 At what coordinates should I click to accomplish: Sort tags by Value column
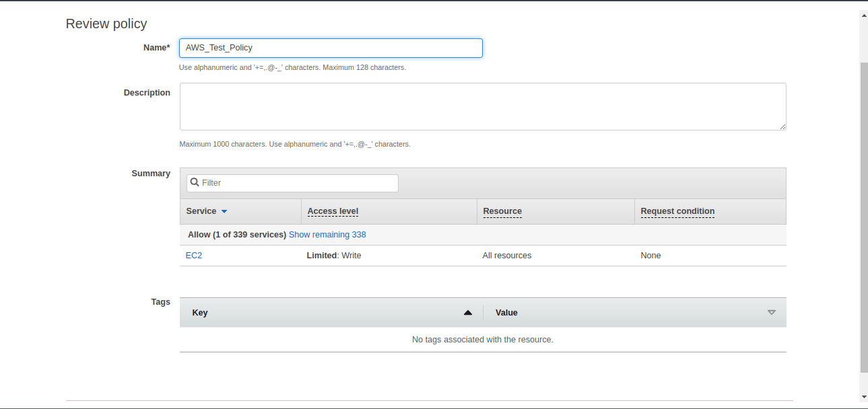[x=506, y=313]
